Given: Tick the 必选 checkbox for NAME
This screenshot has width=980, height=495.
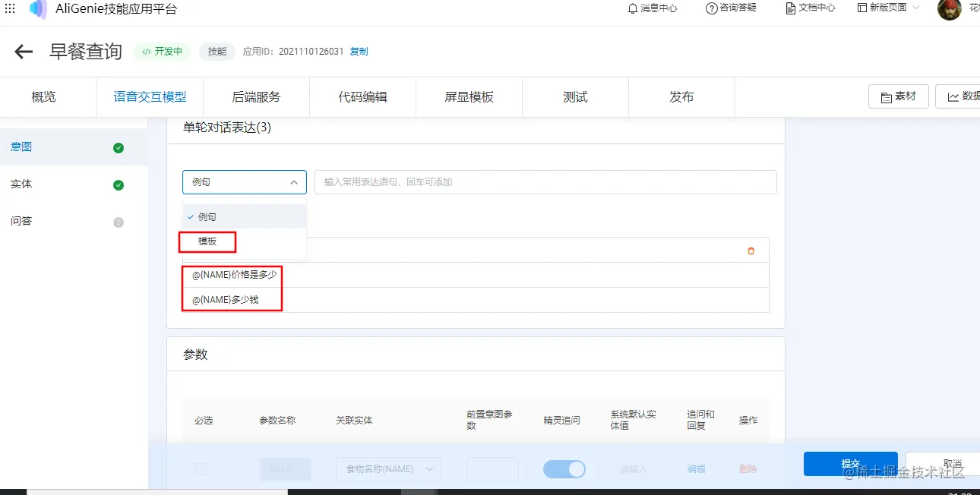Looking at the screenshot, I should tap(201, 469).
